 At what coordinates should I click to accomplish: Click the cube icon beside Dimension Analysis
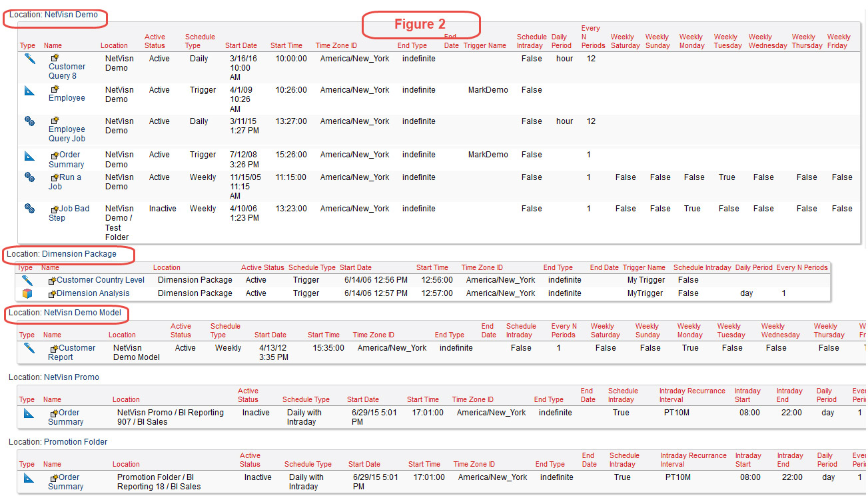click(x=27, y=293)
